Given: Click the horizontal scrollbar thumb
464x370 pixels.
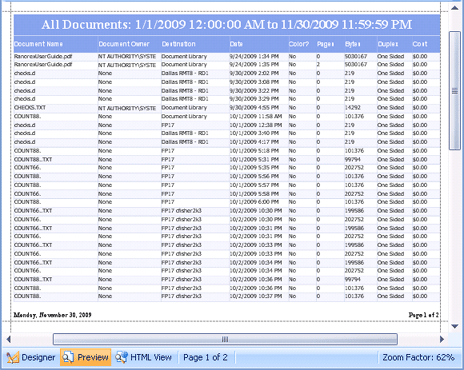Looking at the screenshot, I should 225,339.
